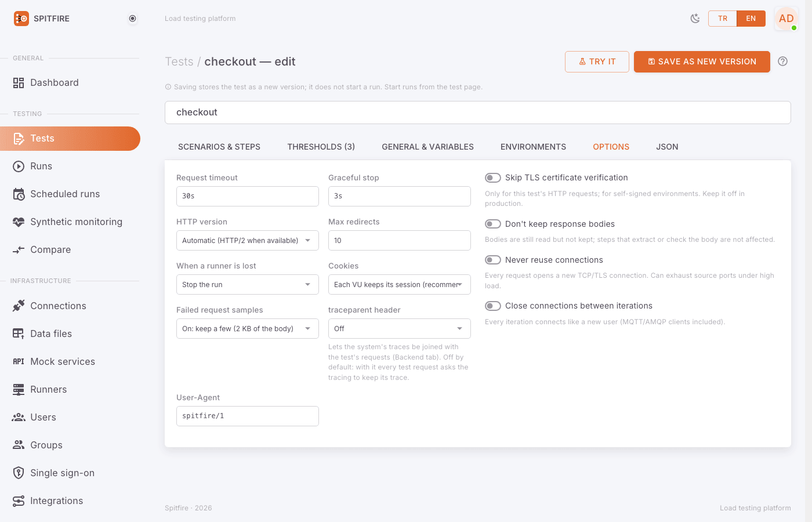Switch to the Thresholds (3) tab
The width and height of the screenshot is (812, 522).
[x=321, y=147]
